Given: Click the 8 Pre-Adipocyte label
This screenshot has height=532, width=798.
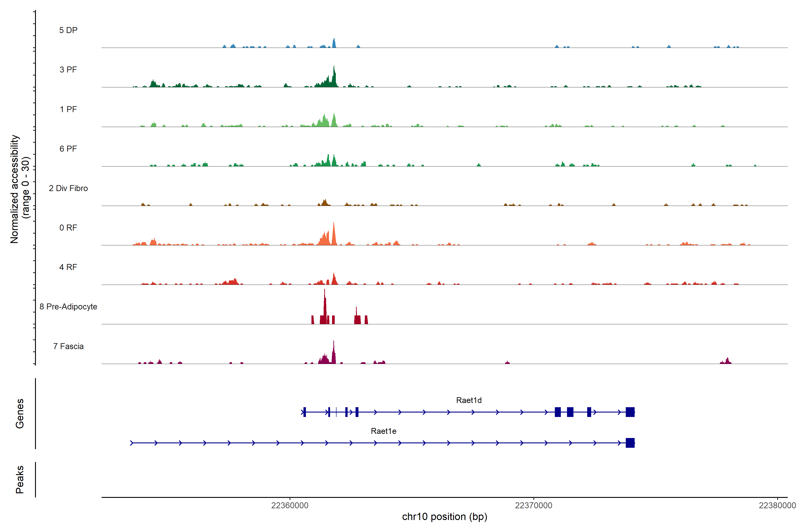Looking at the screenshot, I should coord(68,307).
